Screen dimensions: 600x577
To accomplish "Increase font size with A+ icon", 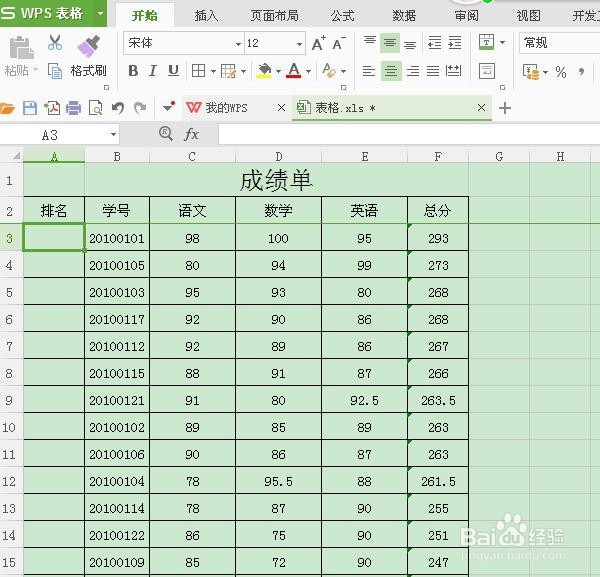I will point(318,43).
